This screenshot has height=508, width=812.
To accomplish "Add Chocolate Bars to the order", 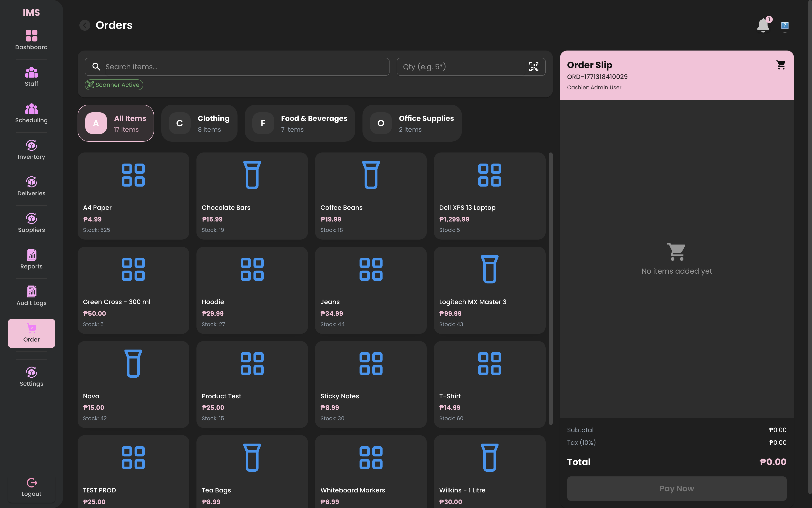I will point(252,196).
